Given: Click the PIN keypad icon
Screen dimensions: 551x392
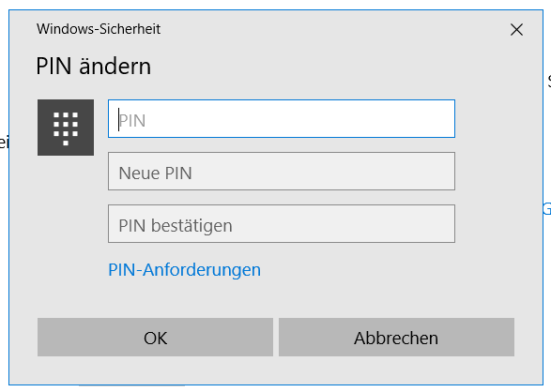Looking at the screenshot, I should (66, 128).
